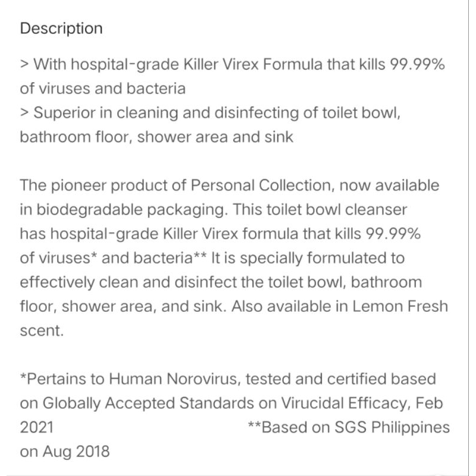Click the "on Aug 2018" date text

click(65, 451)
